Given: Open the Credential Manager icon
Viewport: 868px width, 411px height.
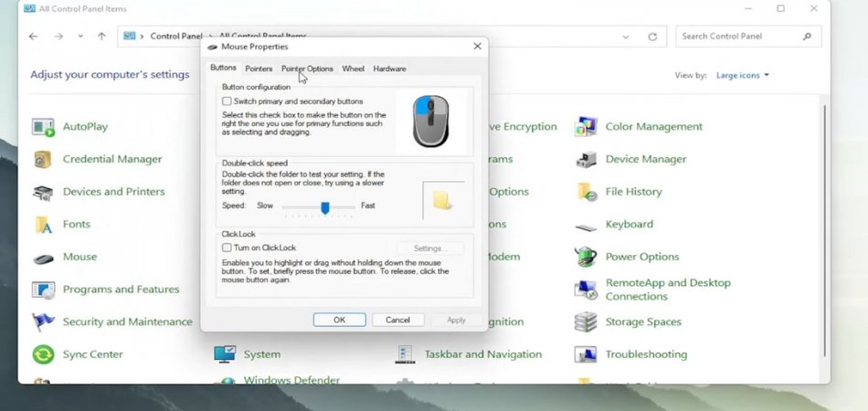Looking at the screenshot, I should [43, 159].
